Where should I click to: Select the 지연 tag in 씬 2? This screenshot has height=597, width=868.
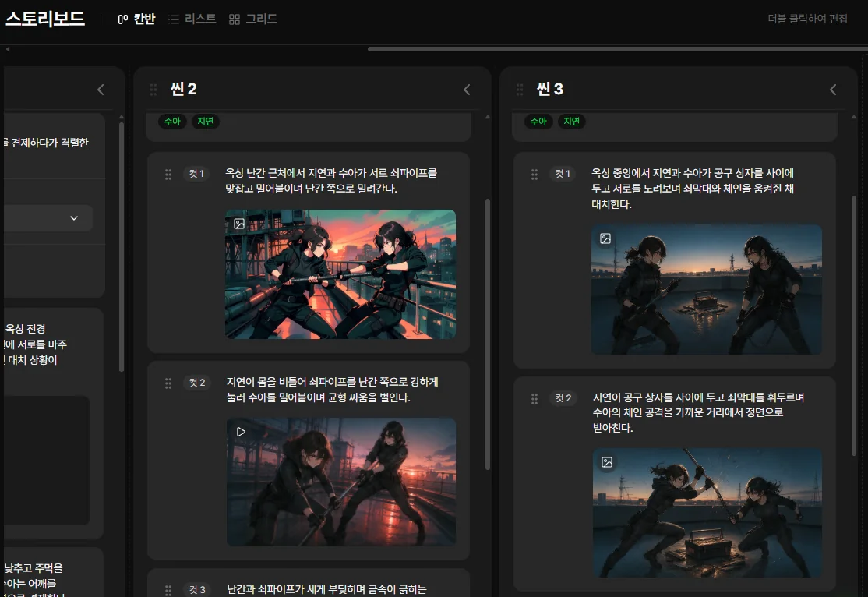[x=206, y=122]
